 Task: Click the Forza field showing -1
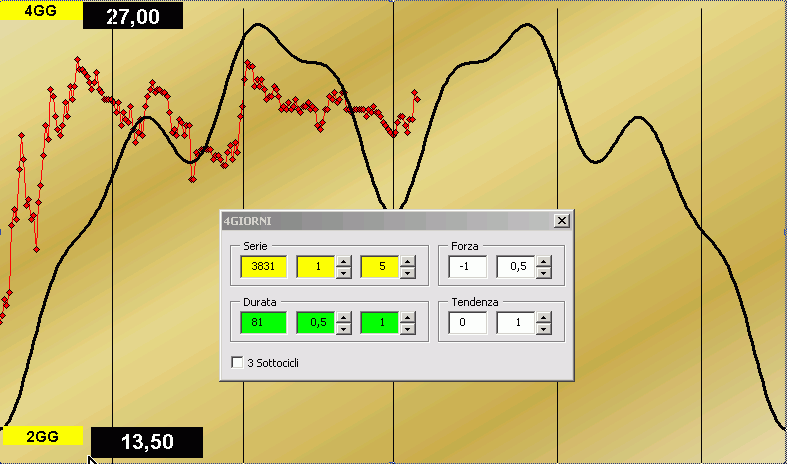tap(467, 266)
